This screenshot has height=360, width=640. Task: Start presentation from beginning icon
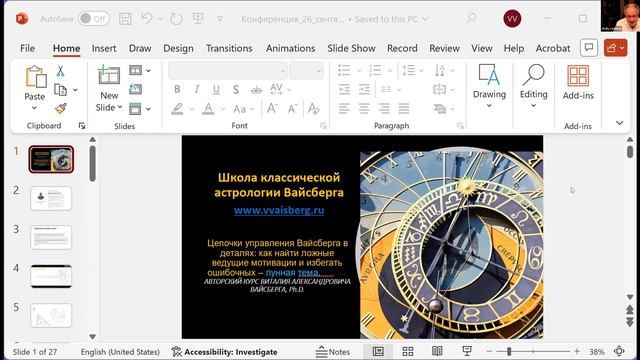click(198, 19)
